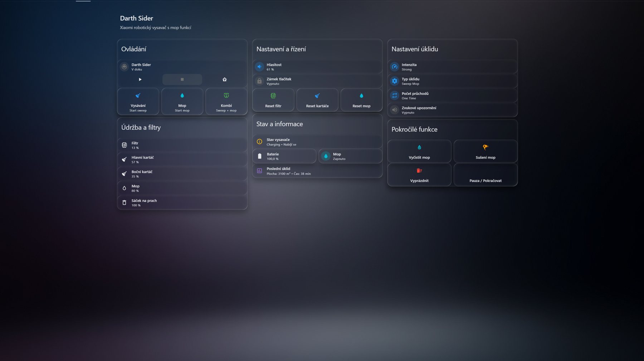Click the Sušení mop button
Viewport: 644px width, 361px height.
tap(486, 152)
